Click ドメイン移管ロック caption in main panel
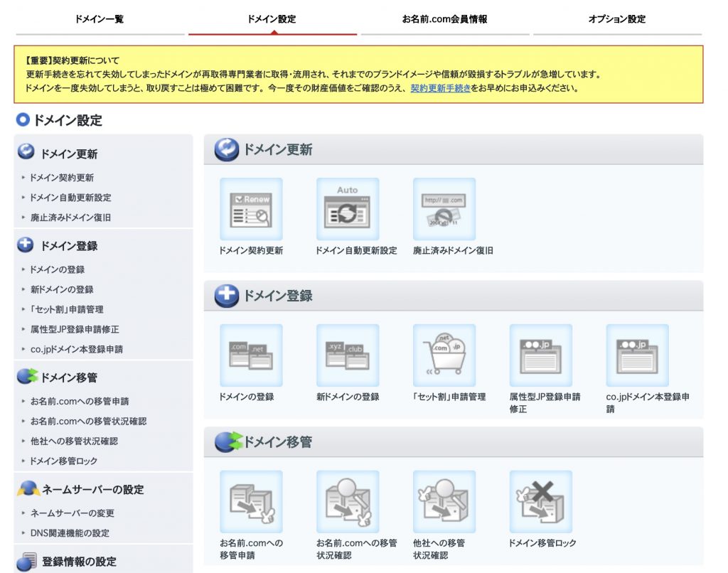 [542, 543]
